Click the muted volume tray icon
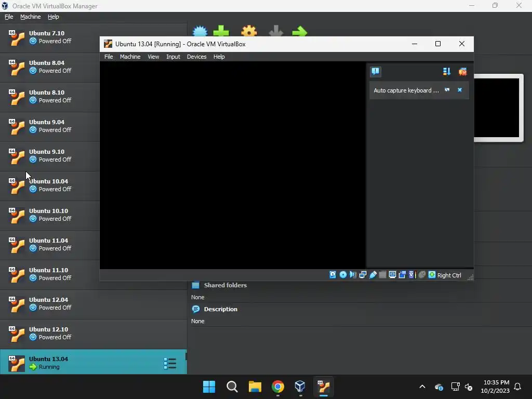Image resolution: width=532 pixels, height=399 pixels. pyautogui.click(x=469, y=387)
